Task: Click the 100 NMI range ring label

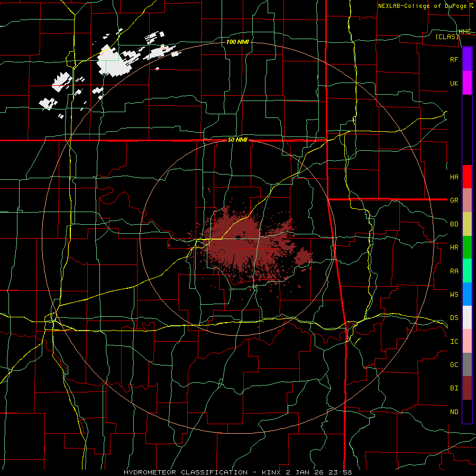Action: pyautogui.click(x=237, y=42)
